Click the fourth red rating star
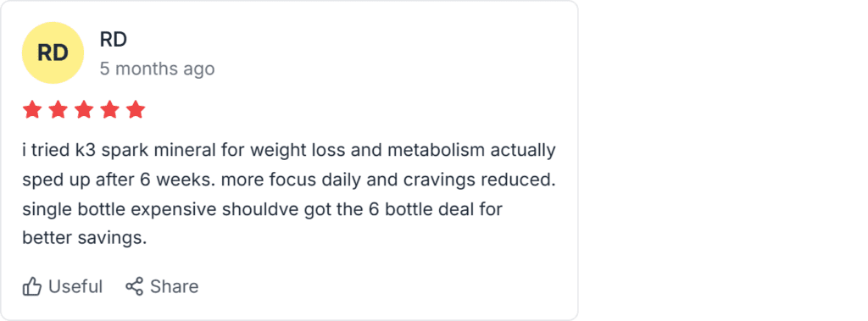 [x=109, y=109]
